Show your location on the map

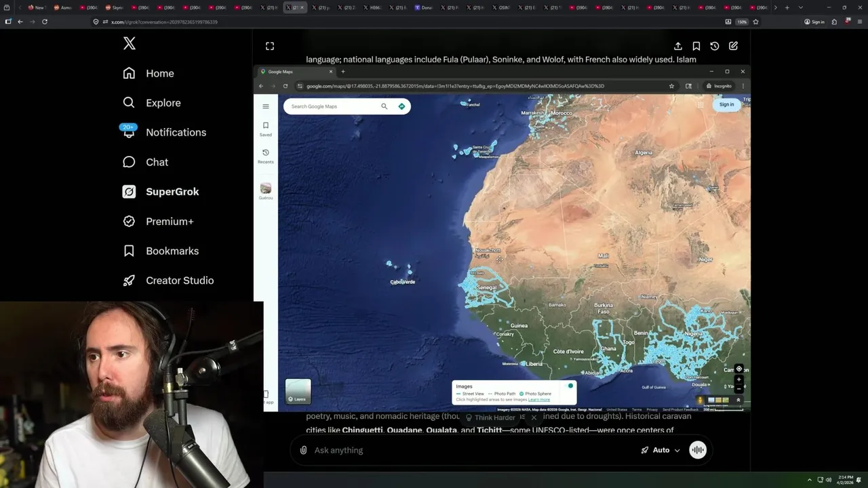(738, 369)
